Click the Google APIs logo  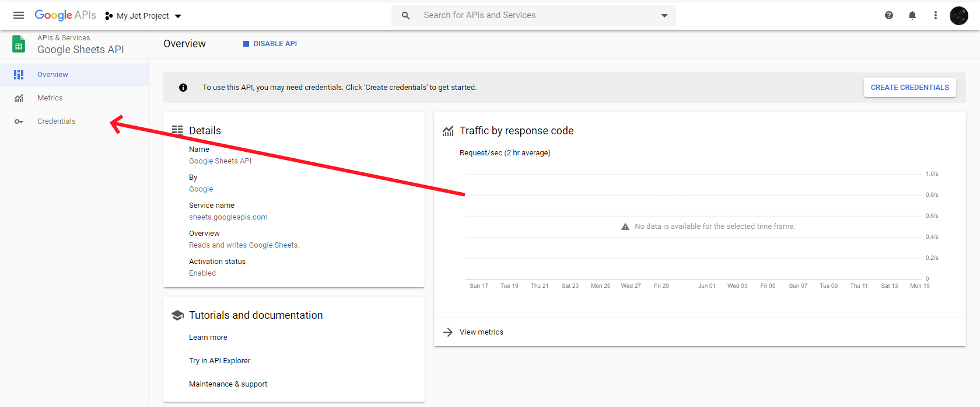(x=65, y=15)
